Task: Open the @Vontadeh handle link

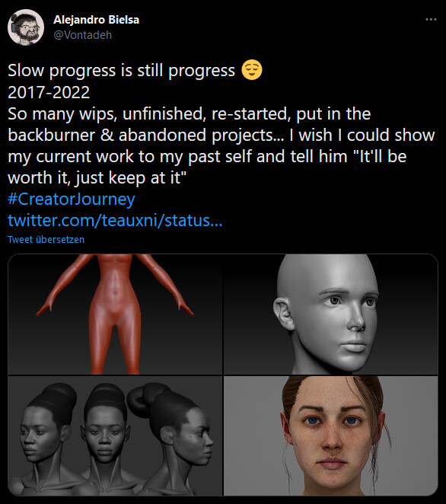Action: click(83, 35)
